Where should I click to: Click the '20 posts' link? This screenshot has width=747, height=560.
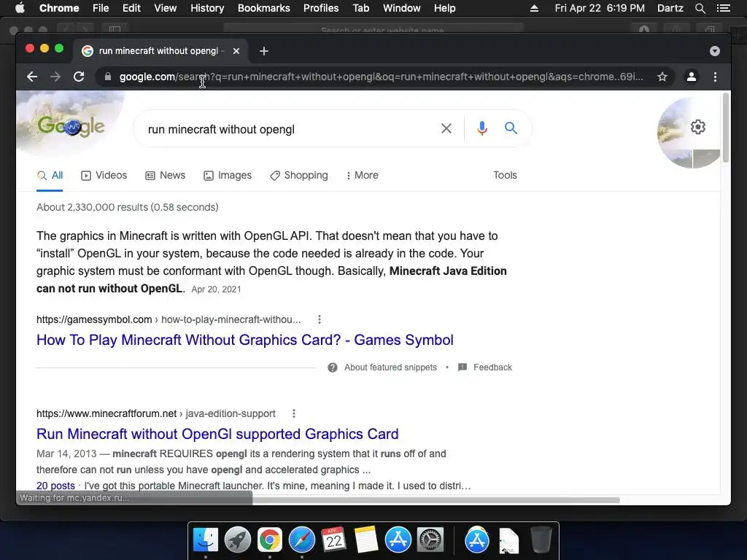pyautogui.click(x=55, y=486)
